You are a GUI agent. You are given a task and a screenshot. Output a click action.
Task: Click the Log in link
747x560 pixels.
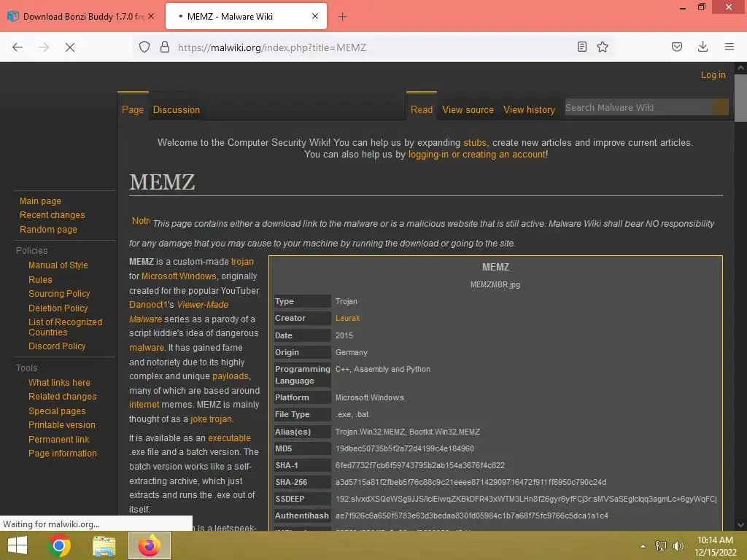pos(713,75)
